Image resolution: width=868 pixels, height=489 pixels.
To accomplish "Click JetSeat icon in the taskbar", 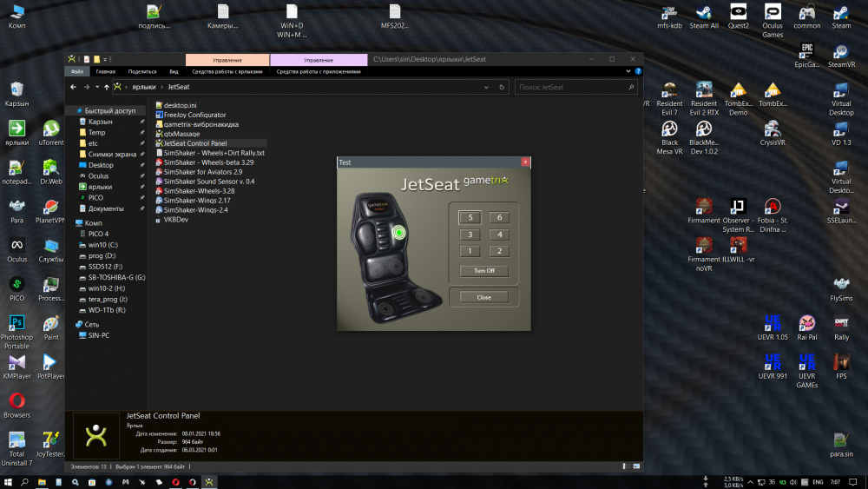I will 209,481.
